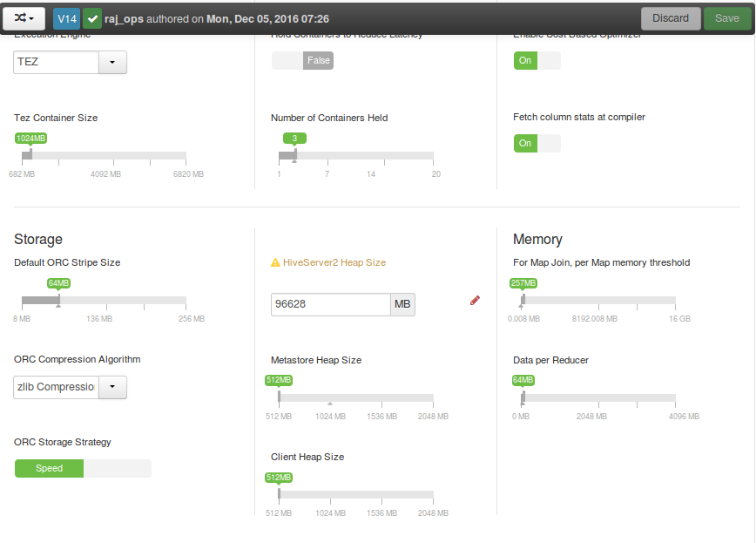Click the HiveServer2 Heap Size warning icon
Image resolution: width=756 pixels, height=543 pixels.
pos(275,262)
